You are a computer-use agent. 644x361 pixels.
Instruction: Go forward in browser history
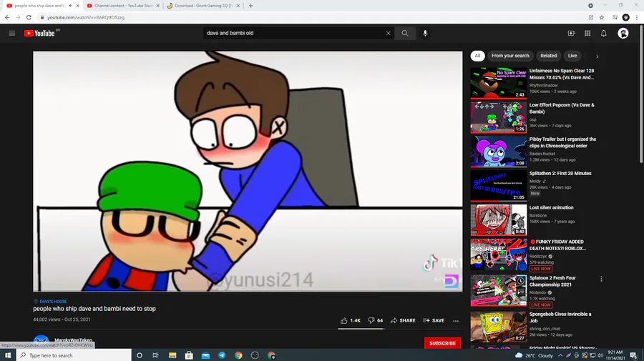[18, 17]
